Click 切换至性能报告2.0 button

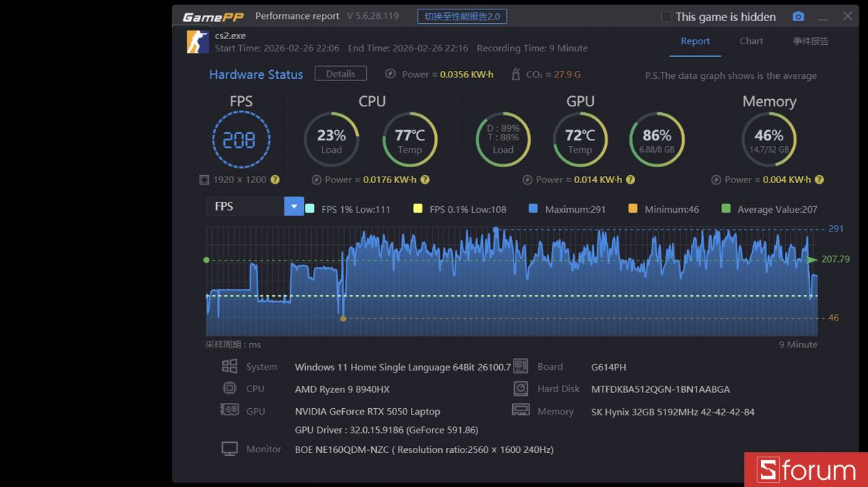coord(462,16)
